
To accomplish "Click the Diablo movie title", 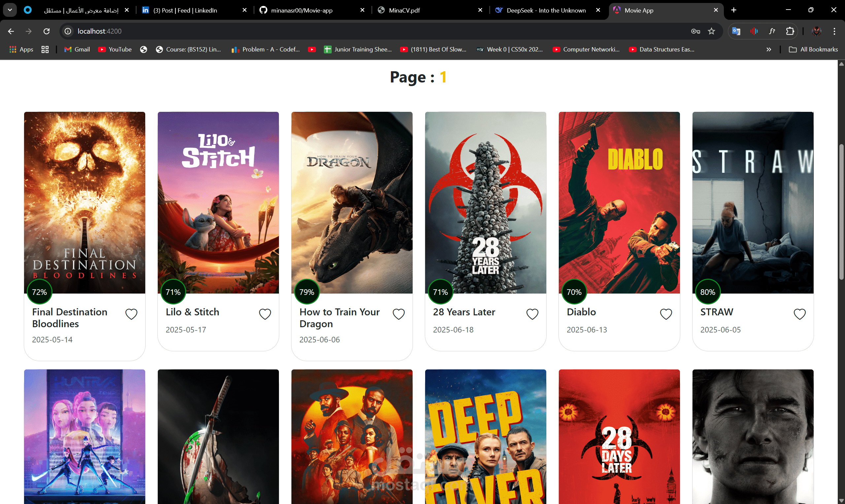I will tap(581, 312).
